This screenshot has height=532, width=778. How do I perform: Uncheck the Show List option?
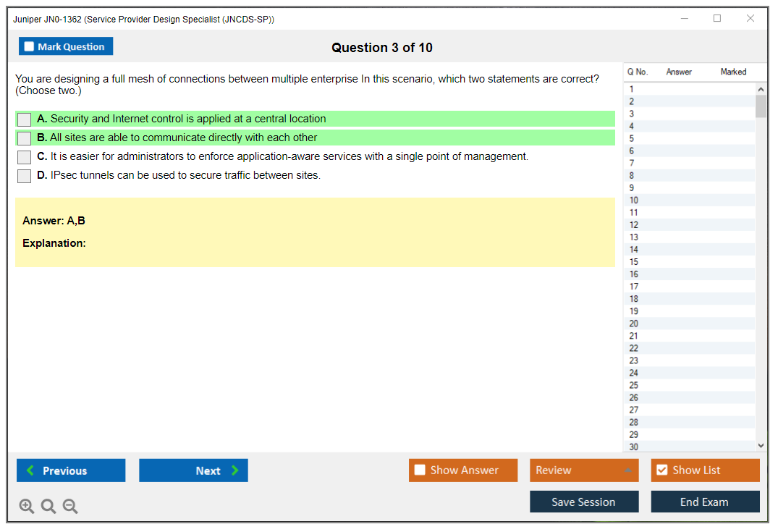coord(661,470)
